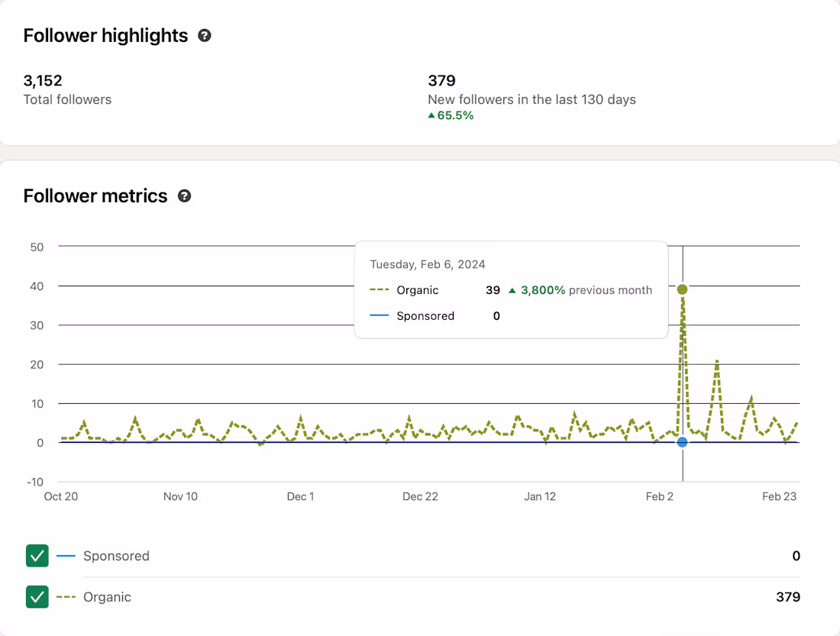840x636 pixels.
Task: Click the blue Sponsored legend line icon
Action: (66, 556)
